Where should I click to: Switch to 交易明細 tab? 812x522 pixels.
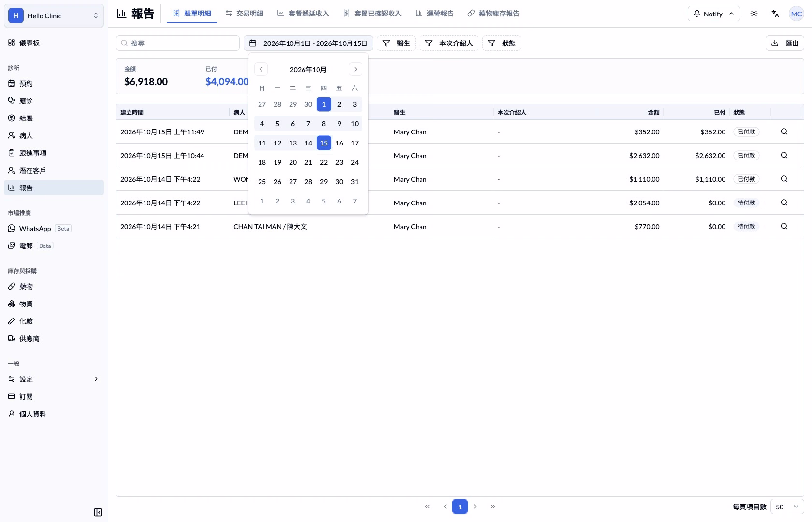244,14
